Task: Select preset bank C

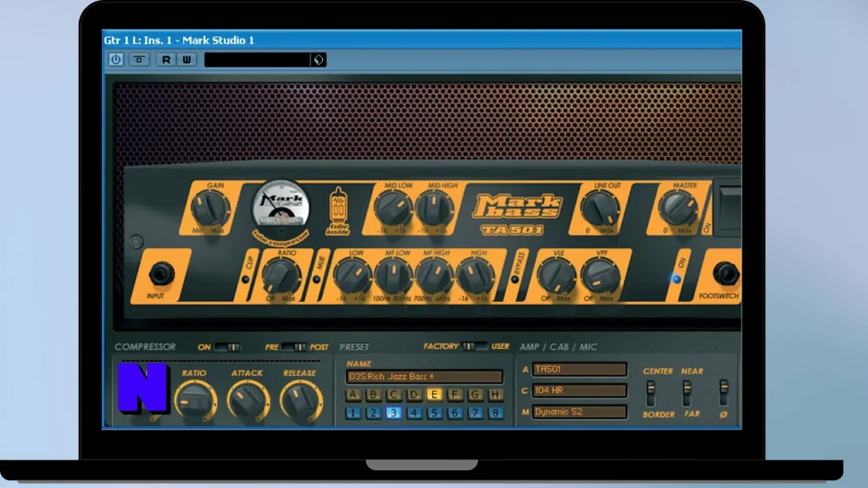Action: (393, 395)
